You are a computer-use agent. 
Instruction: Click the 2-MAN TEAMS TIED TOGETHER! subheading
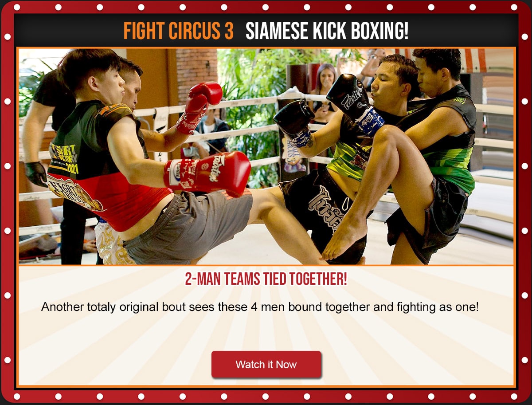(266, 279)
